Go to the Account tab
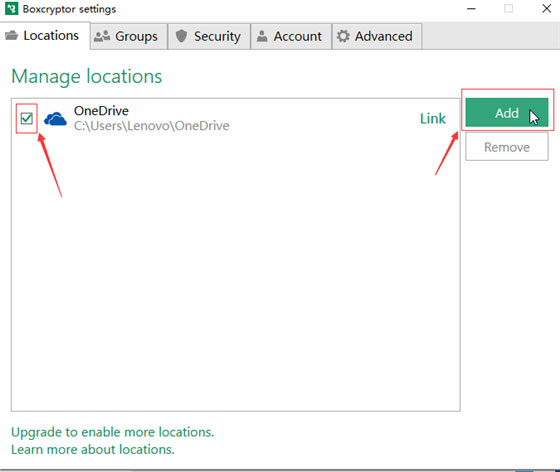Viewport: 560px width, 472px height. 291,36
